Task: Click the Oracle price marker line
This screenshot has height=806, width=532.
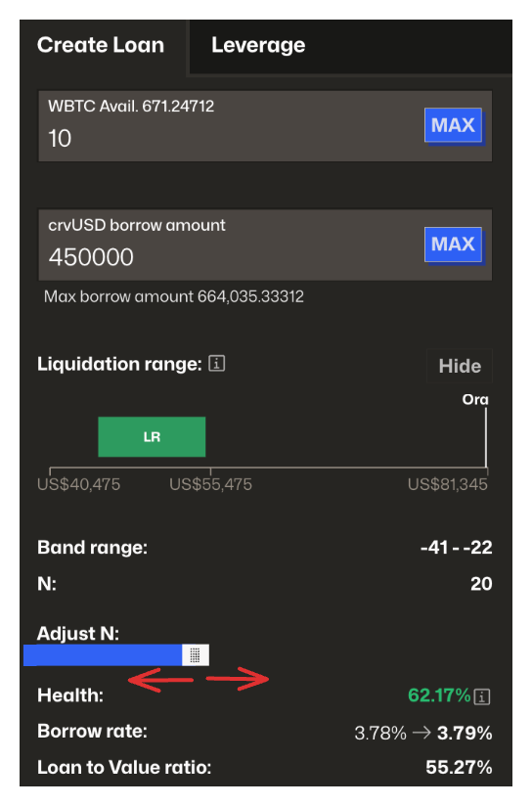Action: click(x=486, y=438)
